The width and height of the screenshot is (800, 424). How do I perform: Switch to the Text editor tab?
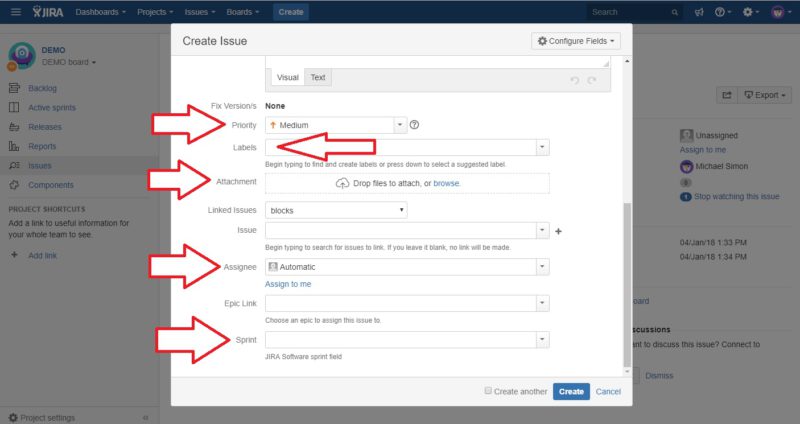(x=318, y=78)
